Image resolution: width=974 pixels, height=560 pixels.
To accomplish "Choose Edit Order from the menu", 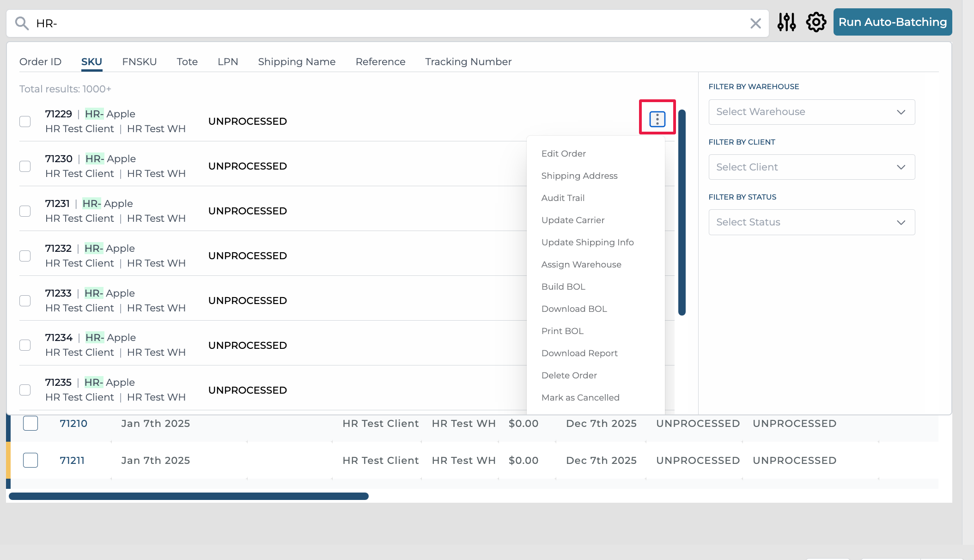I will pyautogui.click(x=563, y=153).
